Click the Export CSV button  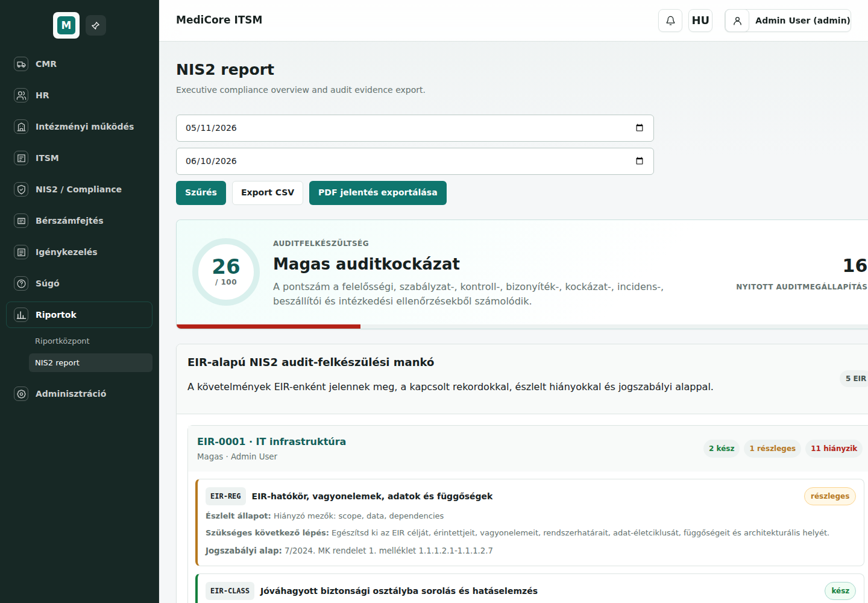click(268, 193)
